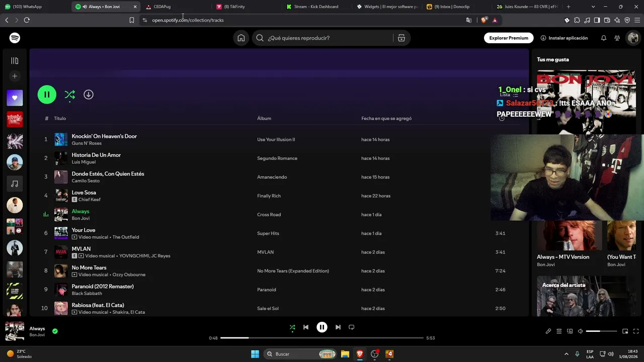The width and height of the screenshot is (644, 362).
Task: Download the liked songs playlist
Action: pyautogui.click(x=89, y=95)
